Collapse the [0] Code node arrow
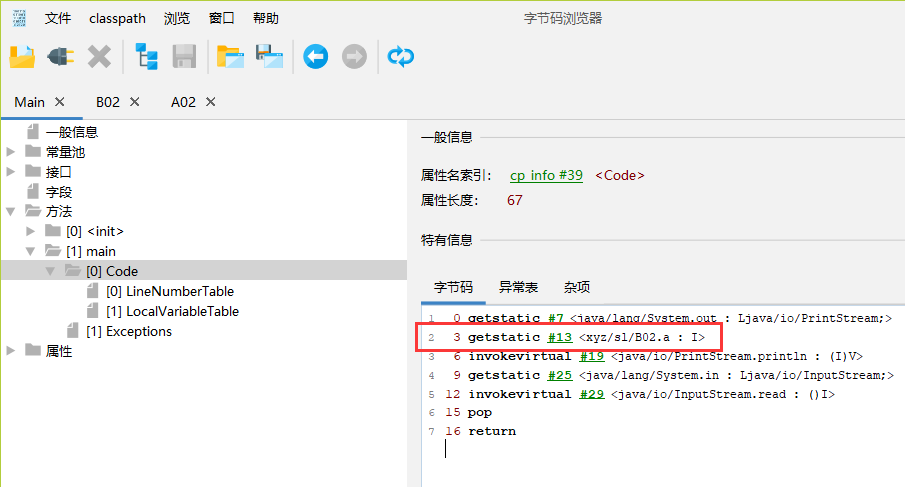This screenshot has height=487, width=905. point(51,271)
